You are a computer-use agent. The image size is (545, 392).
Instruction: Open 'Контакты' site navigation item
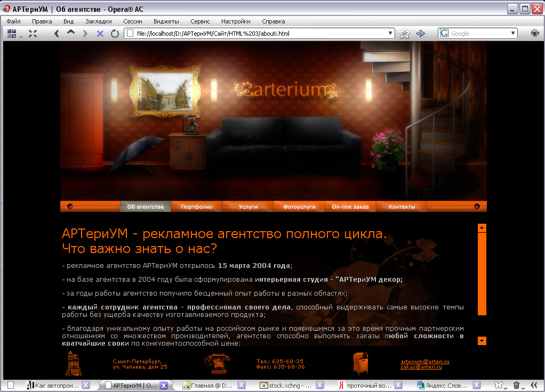[x=402, y=207]
